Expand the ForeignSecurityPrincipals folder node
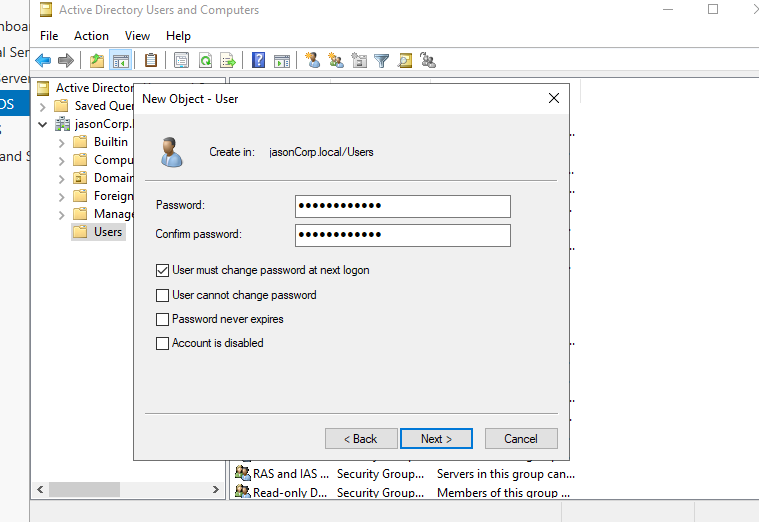Viewport: 759px width, 522px height. click(61, 197)
